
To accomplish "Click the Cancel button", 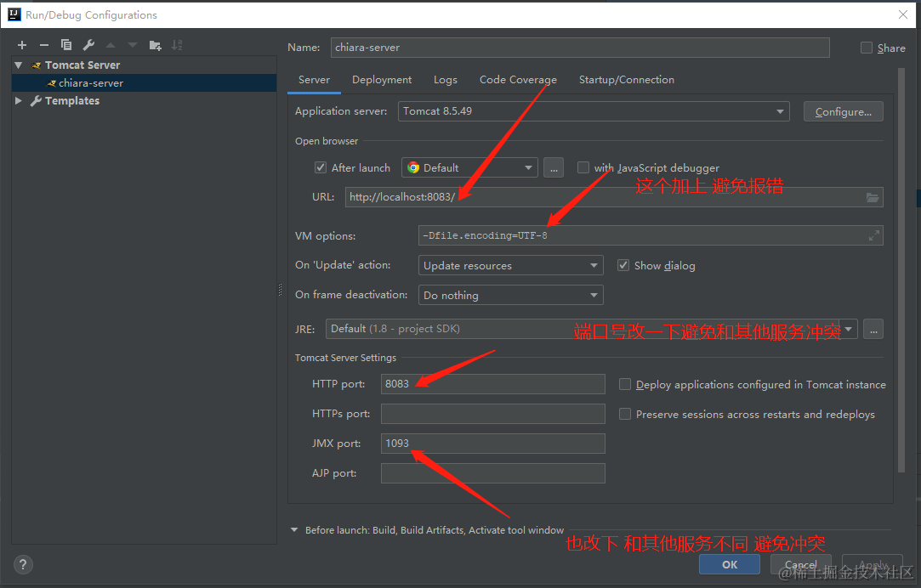I will click(x=800, y=564).
